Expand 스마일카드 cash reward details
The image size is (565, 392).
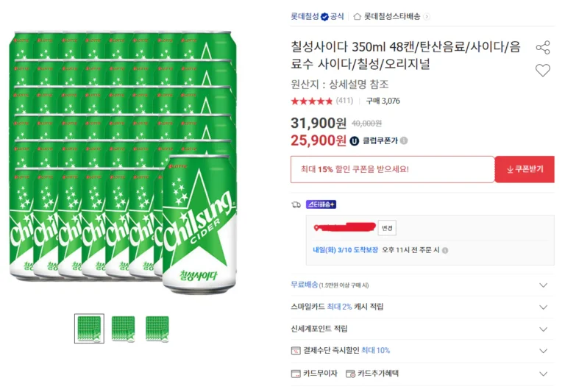[544, 307]
